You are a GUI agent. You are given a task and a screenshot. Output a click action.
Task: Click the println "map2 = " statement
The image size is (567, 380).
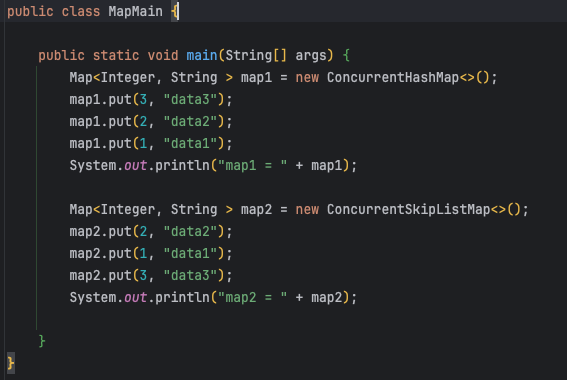click(x=213, y=298)
